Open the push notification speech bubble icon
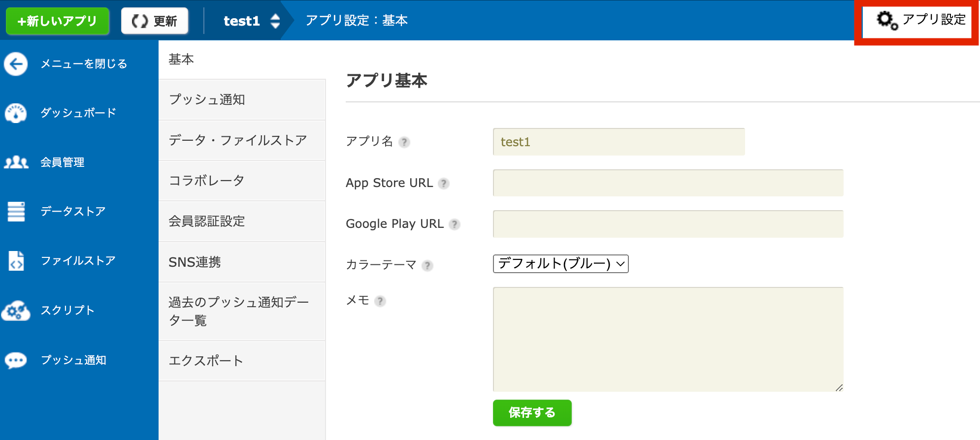980x440 pixels. [x=16, y=360]
